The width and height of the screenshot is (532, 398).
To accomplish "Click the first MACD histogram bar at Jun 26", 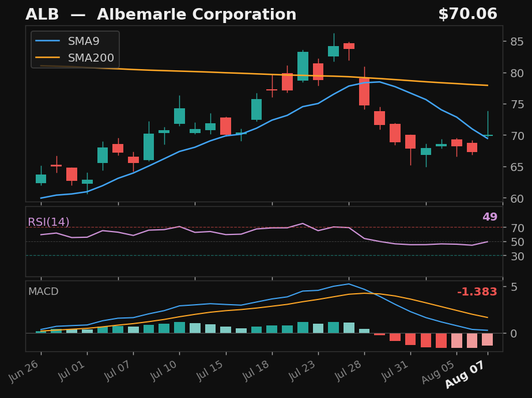I will [41, 332].
